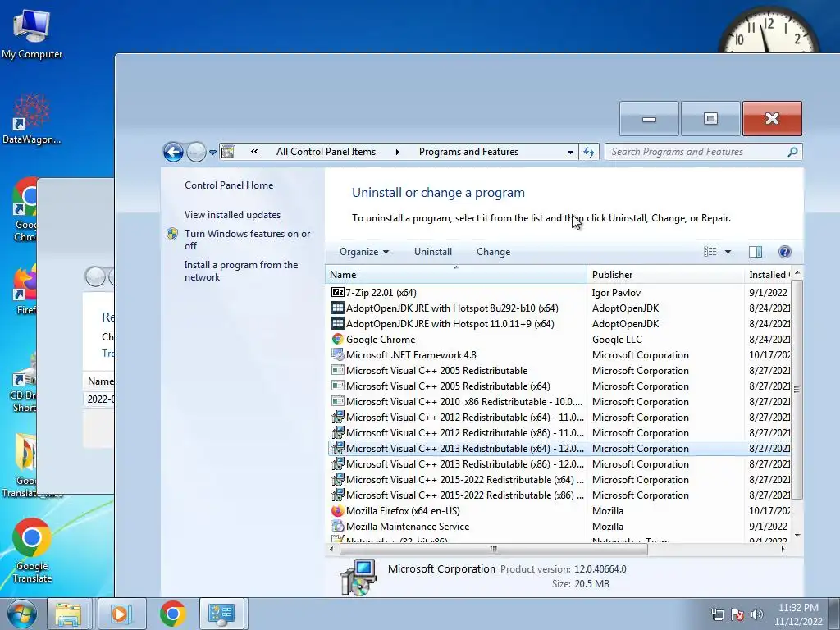Image resolution: width=840 pixels, height=630 pixels.
Task: Open All Control Panel Items breadcrumb
Action: point(326,152)
